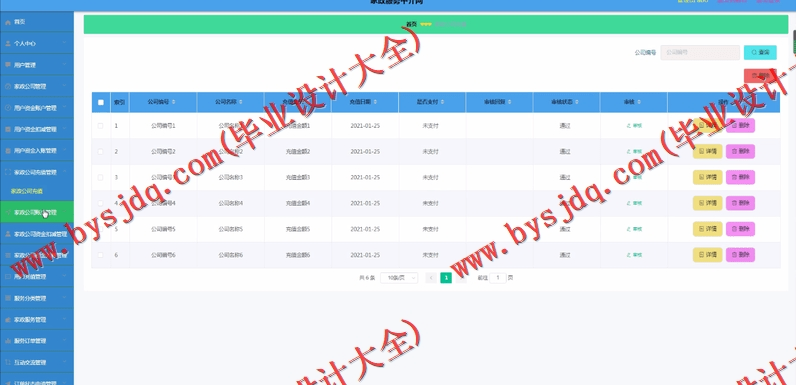Sort by the 审核状态 column arrows
This screenshot has height=385, width=796.
pyautogui.click(x=577, y=102)
